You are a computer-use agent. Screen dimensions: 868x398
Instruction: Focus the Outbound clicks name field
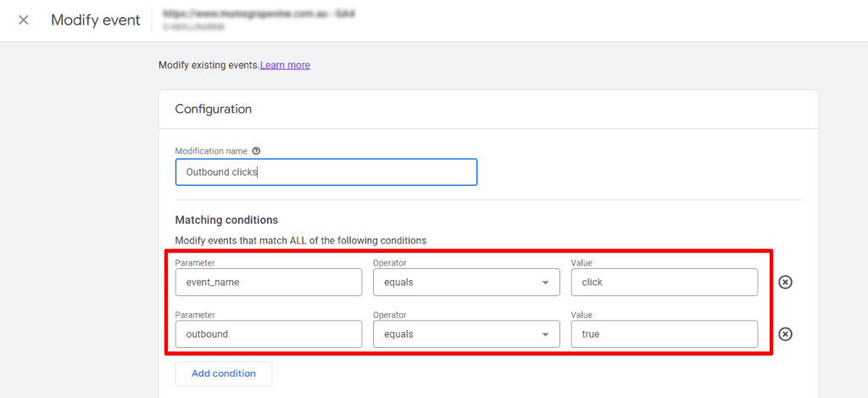coord(325,172)
